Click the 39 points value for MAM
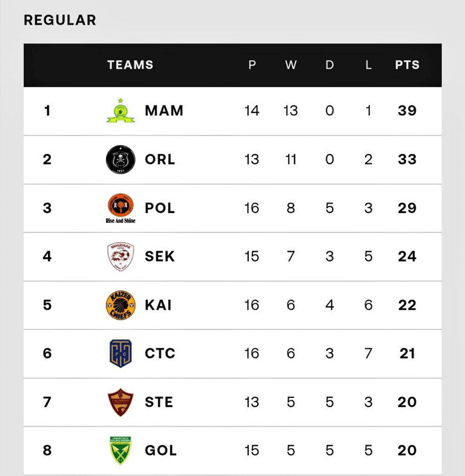 point(407,111)
